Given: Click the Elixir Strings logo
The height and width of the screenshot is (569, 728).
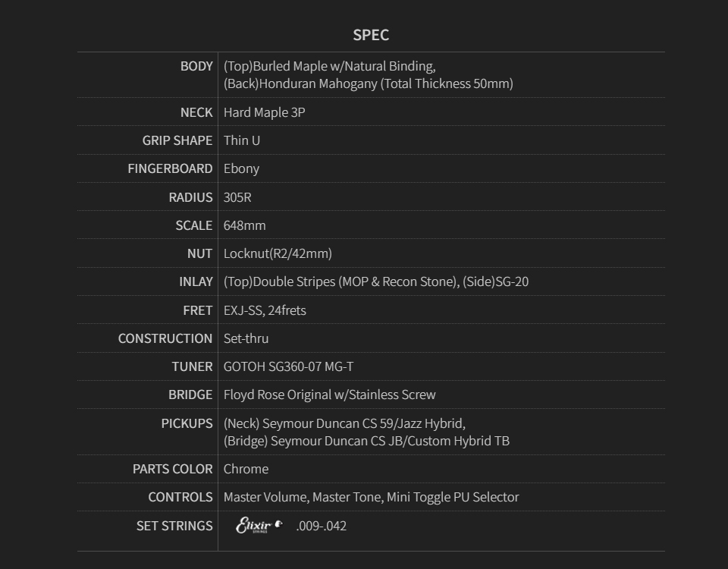Looking at the screenshot, I should coord(259,525).
